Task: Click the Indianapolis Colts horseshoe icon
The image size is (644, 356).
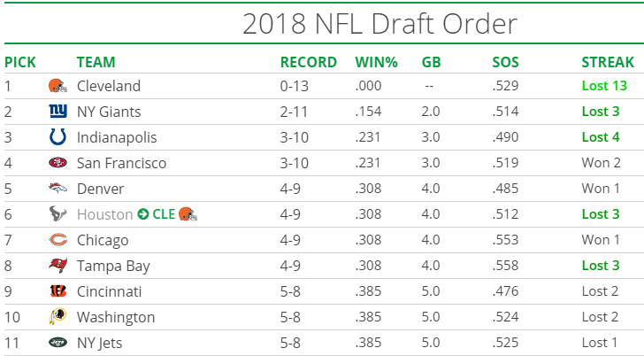Action: click(57, 138)
